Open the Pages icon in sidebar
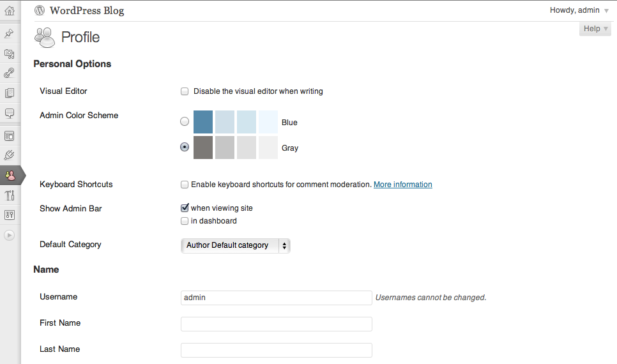 click(x=10, y=93)
